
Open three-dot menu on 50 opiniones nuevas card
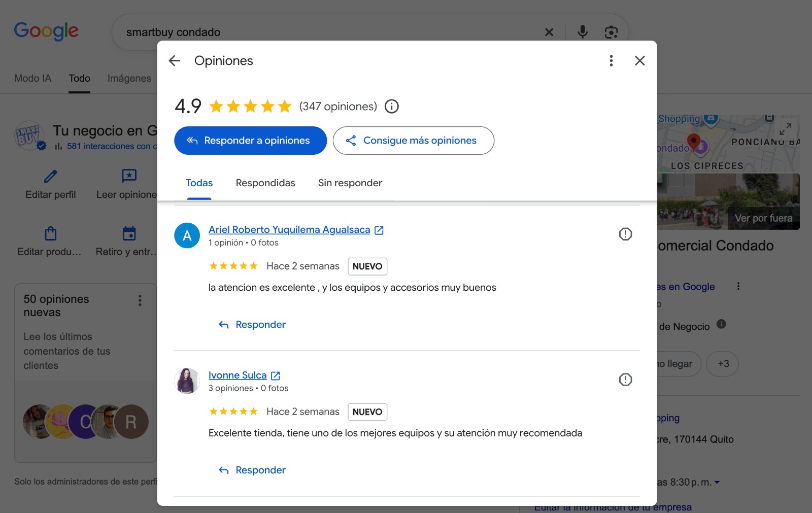pos(140,300)
